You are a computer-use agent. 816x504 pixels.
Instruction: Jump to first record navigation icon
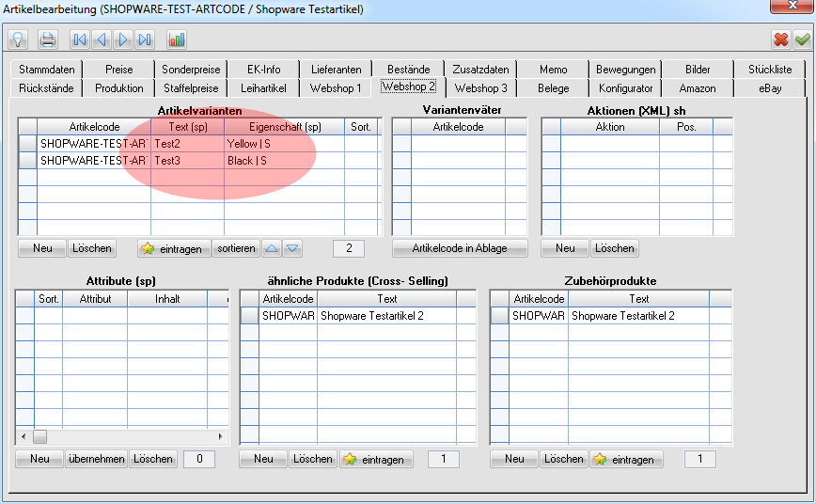(80, 39)
